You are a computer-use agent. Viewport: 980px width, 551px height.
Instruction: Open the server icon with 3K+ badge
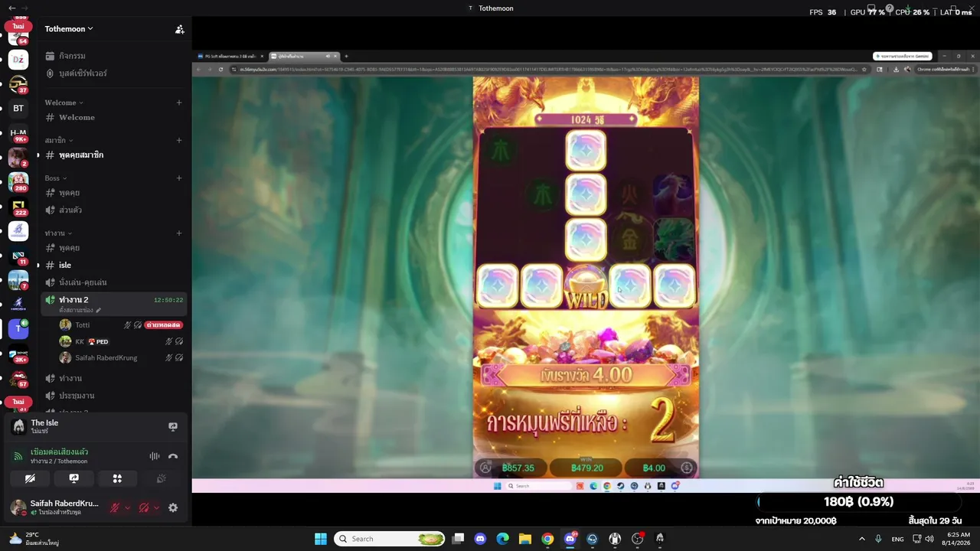click(18, 354)
